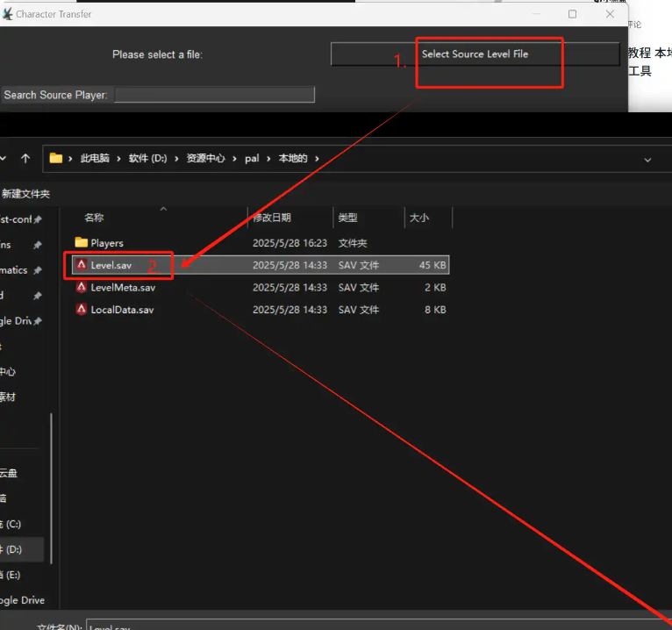Click the 2 KB size cell of LevelMeta.sav

tap(435, 288)
